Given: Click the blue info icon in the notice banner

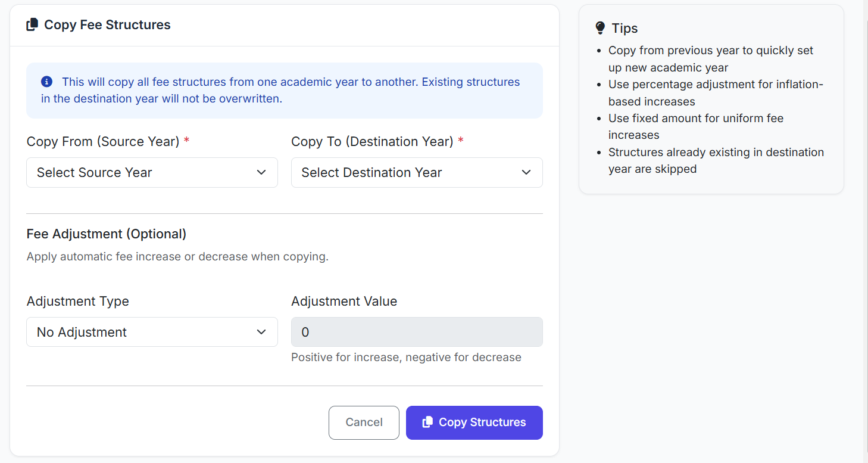Looking at the screenshot, I should pyautogui.click(x=46, y=82).
